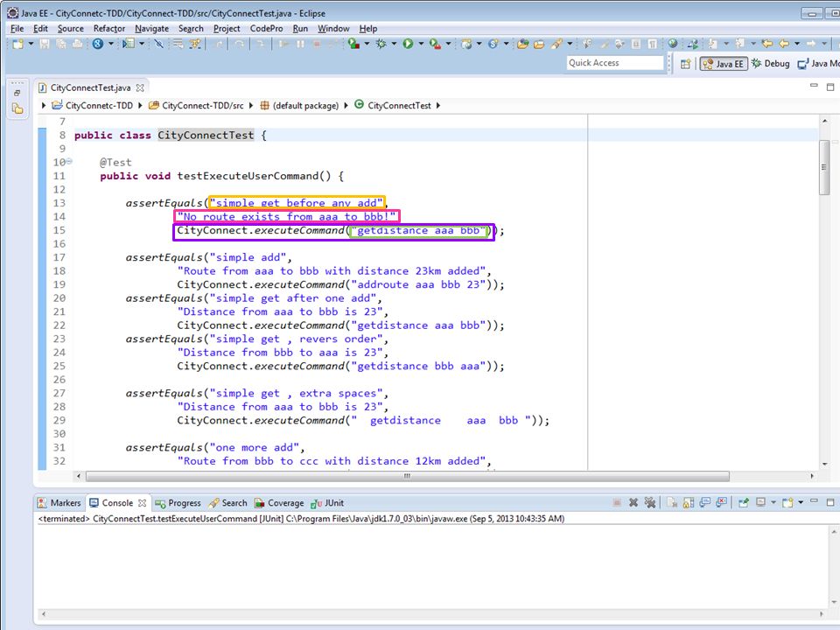Click the blue globe with number eight icon
The width and height of the screenshot is (840, 630).
coord(97,44)
